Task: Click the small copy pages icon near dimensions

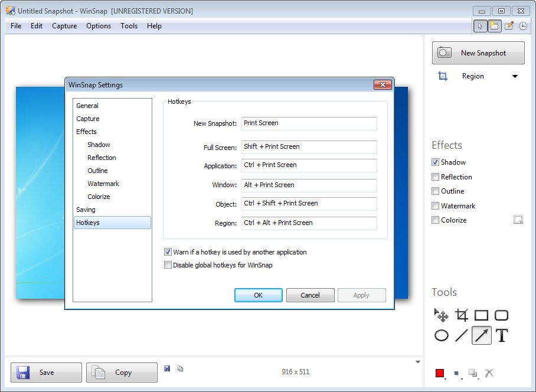Action: (180, 368)
